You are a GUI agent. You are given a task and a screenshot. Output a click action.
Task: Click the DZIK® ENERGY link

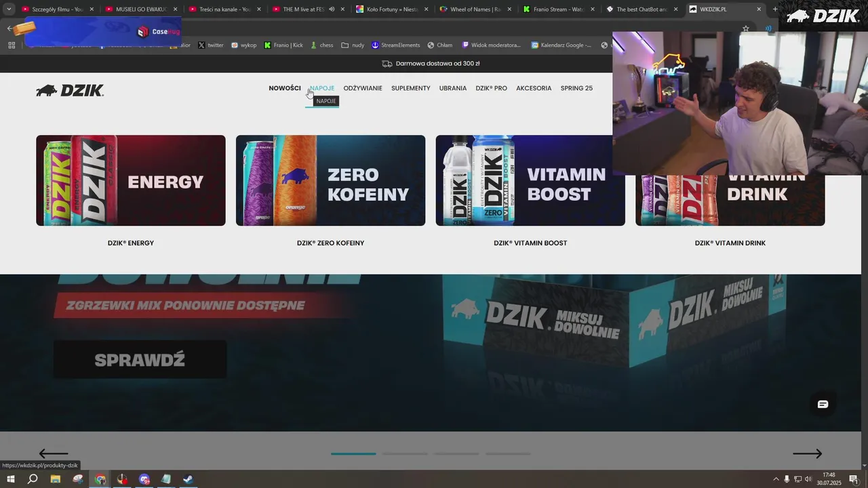pyautogui.click(x=131, y=243)
